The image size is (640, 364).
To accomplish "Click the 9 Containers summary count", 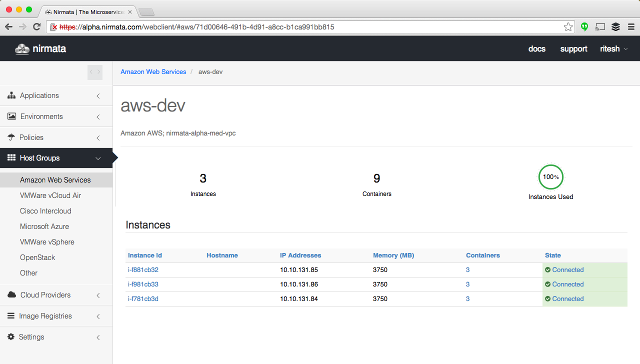I will click(377, 178).
